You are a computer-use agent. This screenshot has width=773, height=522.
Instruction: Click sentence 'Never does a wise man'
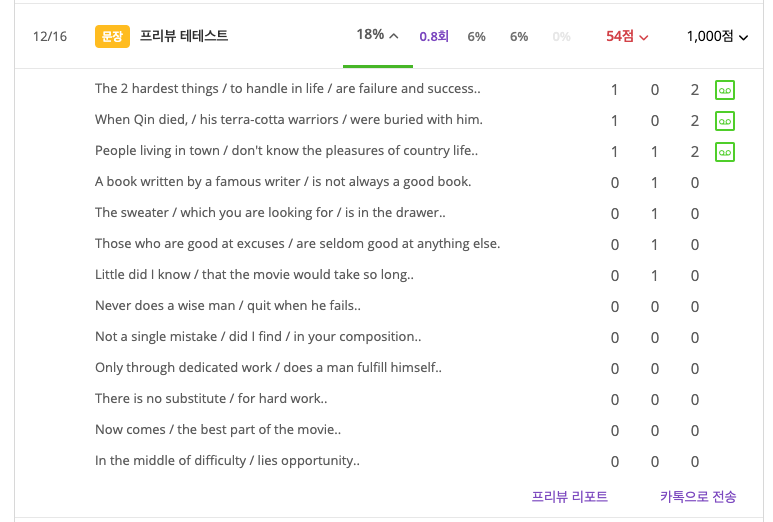tap(228, 306)
